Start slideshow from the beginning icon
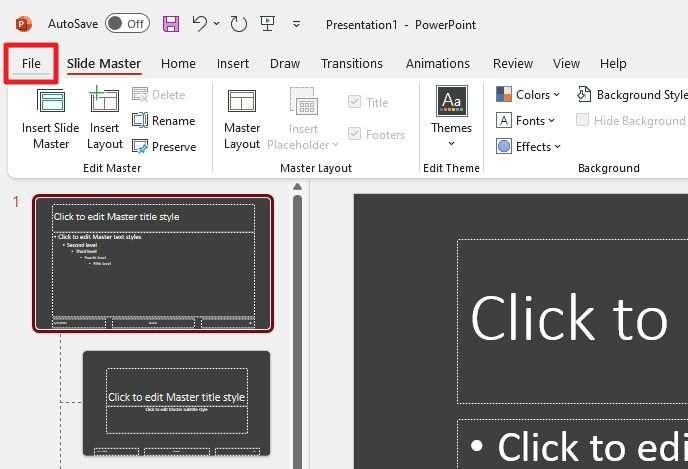 tap(267, 24)
